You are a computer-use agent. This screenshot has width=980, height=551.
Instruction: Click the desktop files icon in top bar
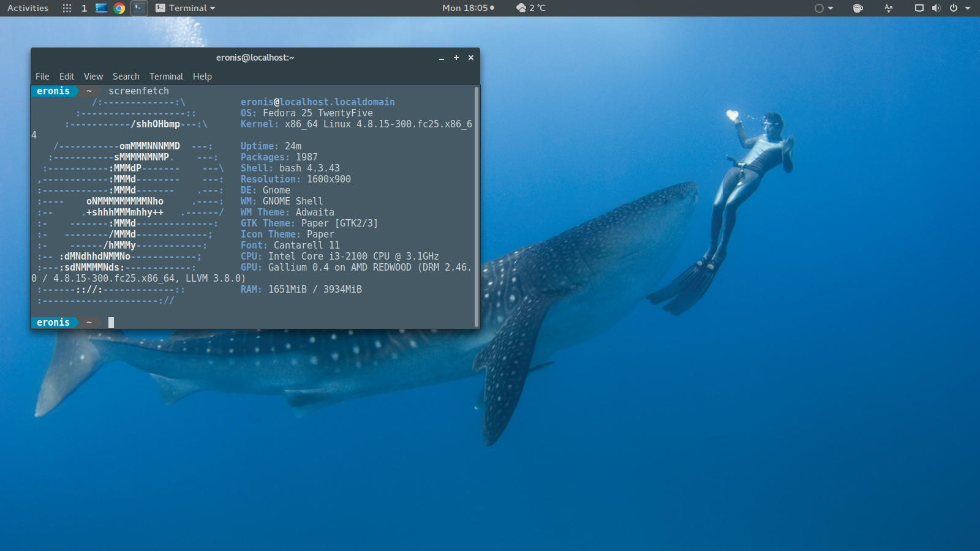coord(102,8)
